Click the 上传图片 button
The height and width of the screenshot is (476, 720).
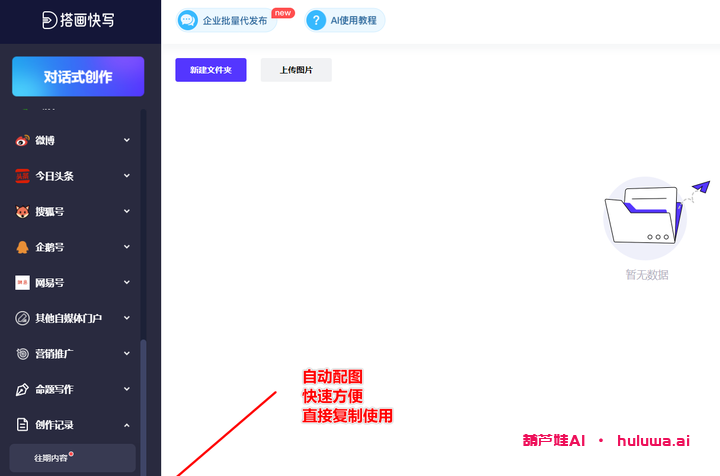click(296, 70)
